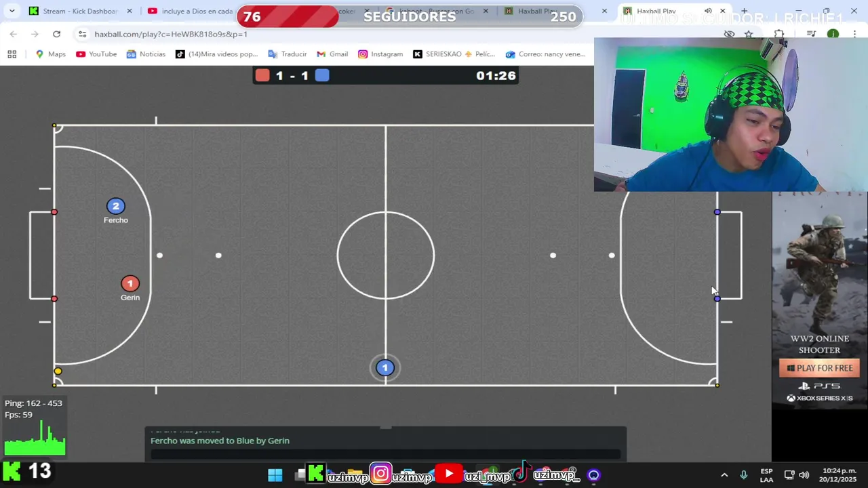The width and height of the screenshot is (868, 488).
Task: Open the Noticias bookmark
Action: [x=146, y=54]
